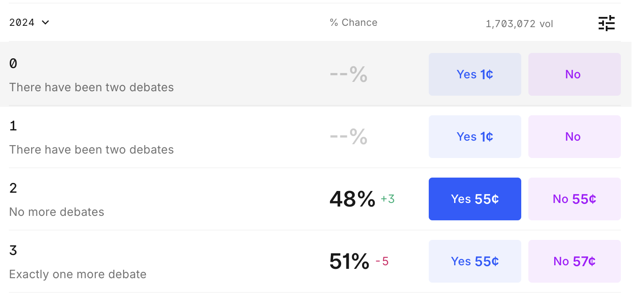
Task: Buy Yes at 1¢ for option 0
Action: [x=475, y=74]
